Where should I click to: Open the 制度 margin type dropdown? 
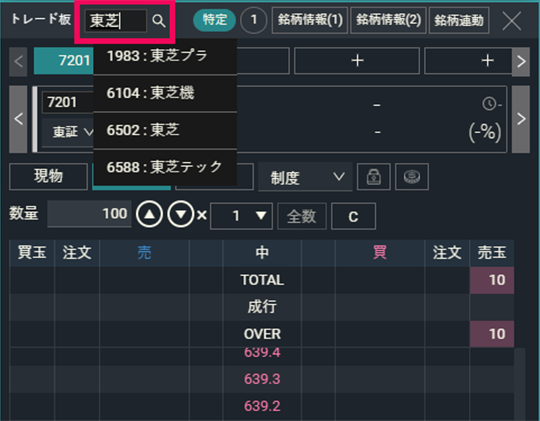[305, 177]
